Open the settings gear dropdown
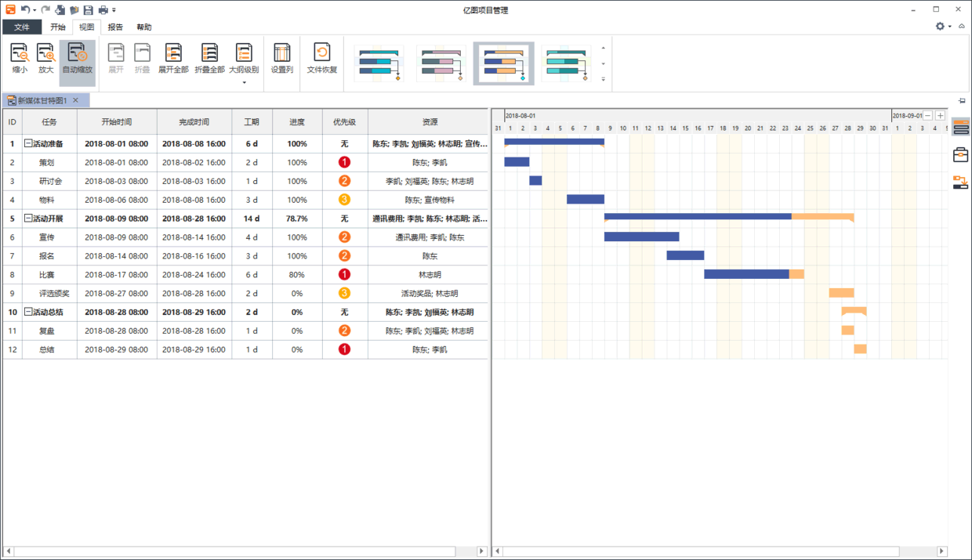 pyautogui.click(x=943, y=27)
